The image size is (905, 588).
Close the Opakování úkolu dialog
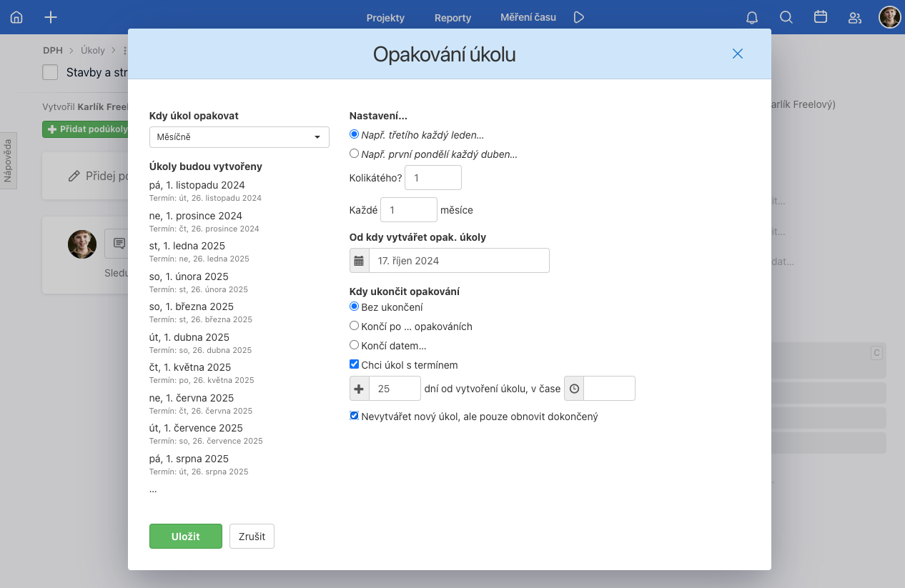738,54
